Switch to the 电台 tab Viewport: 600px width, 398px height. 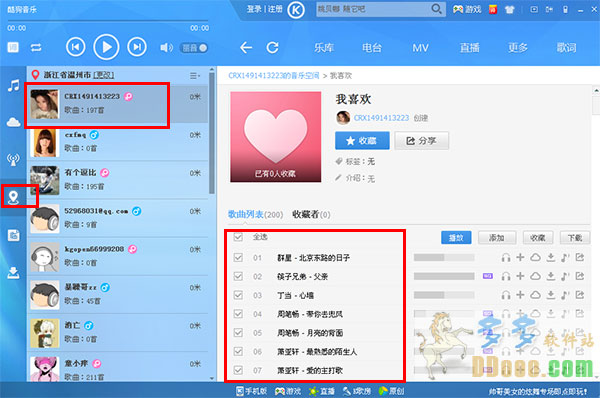(x=372, y=47)
